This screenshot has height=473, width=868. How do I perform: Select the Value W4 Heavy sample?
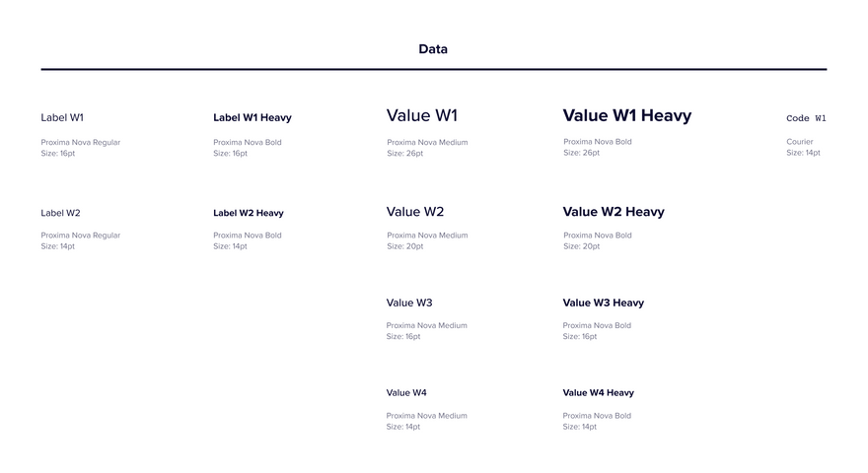(599, 393)
